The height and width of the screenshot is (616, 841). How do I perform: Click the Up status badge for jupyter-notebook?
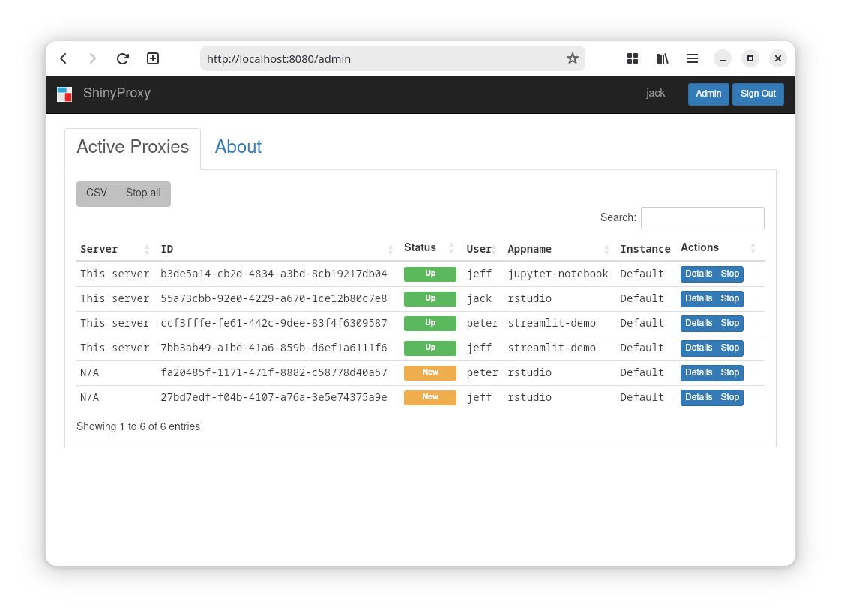(430, 274)
